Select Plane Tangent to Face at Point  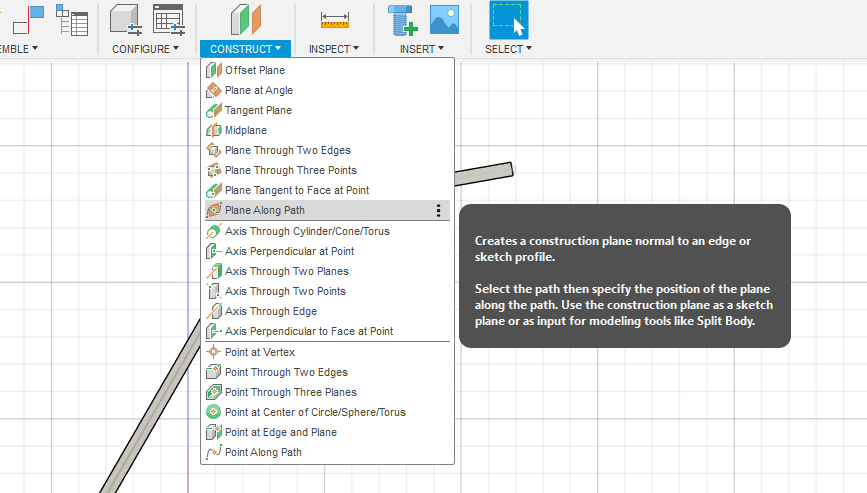(327, 190)
